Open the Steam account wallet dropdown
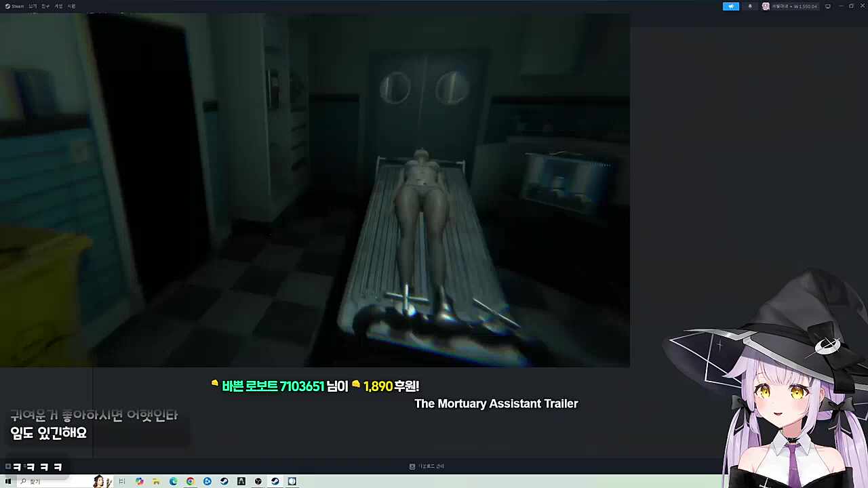The height and width of the screenshot is (488, 868). pos(794,6)
